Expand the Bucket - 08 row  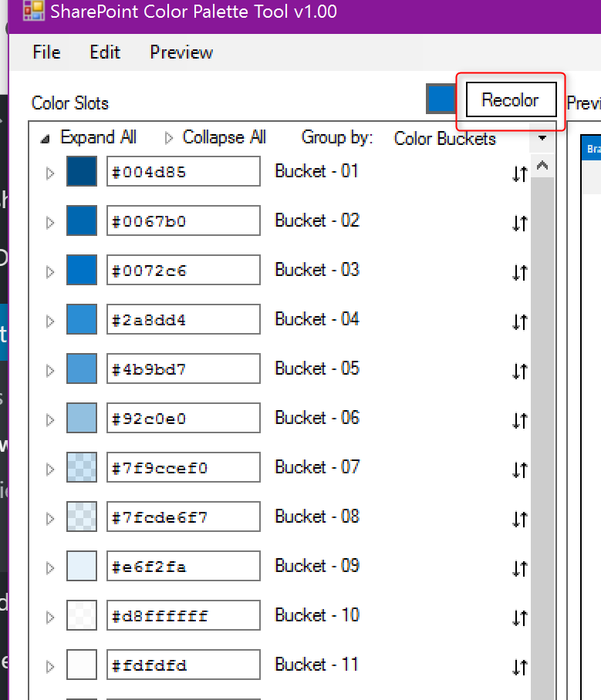coord(50,518)
